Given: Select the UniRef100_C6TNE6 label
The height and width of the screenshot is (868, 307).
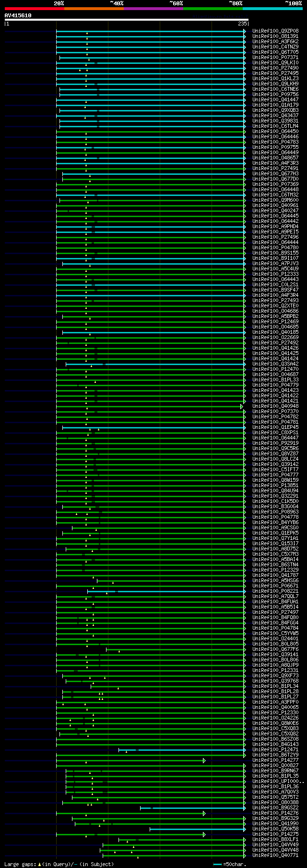Looking at the screenshot, I should (275, 89).
